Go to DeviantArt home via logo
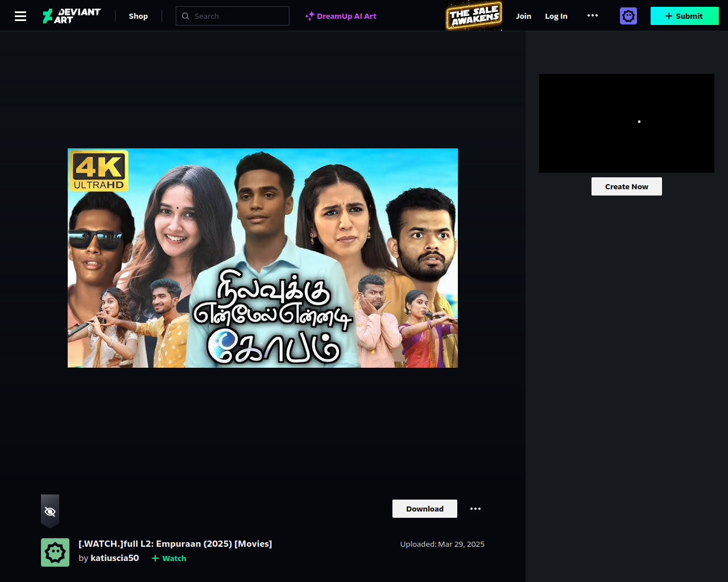This screenshot has width=728, height=582. [72, 16]
